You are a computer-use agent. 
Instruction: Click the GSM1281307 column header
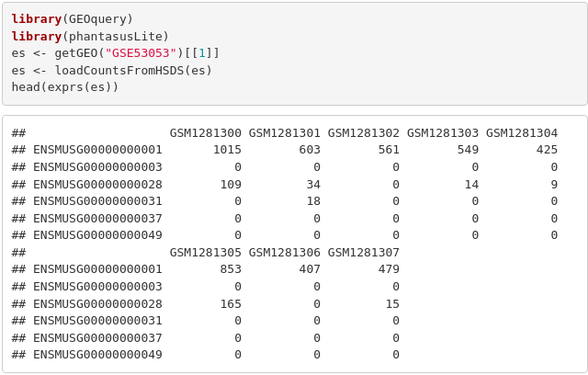point(364,253)
